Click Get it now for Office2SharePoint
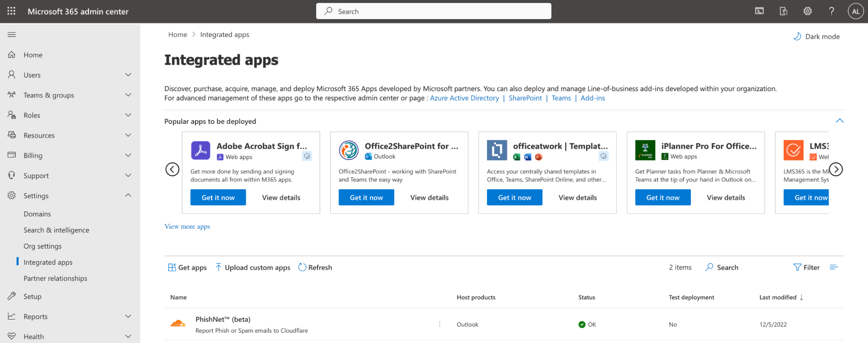Viewport: 868px width, 343px height. coord(366,197)
